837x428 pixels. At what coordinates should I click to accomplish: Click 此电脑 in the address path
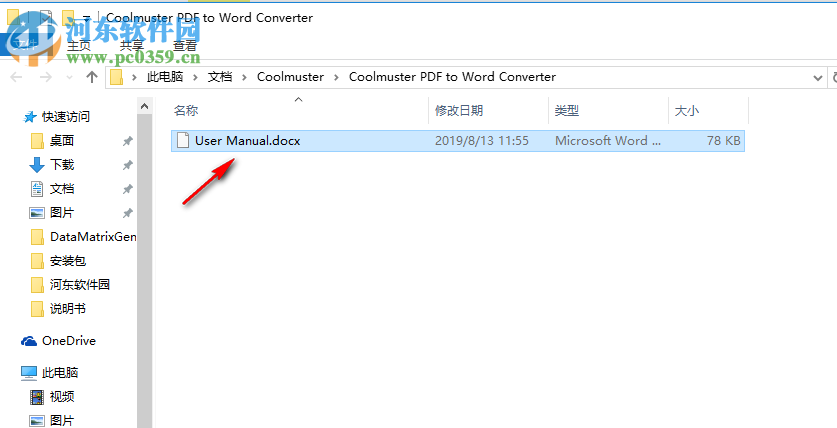pos(165,77)
